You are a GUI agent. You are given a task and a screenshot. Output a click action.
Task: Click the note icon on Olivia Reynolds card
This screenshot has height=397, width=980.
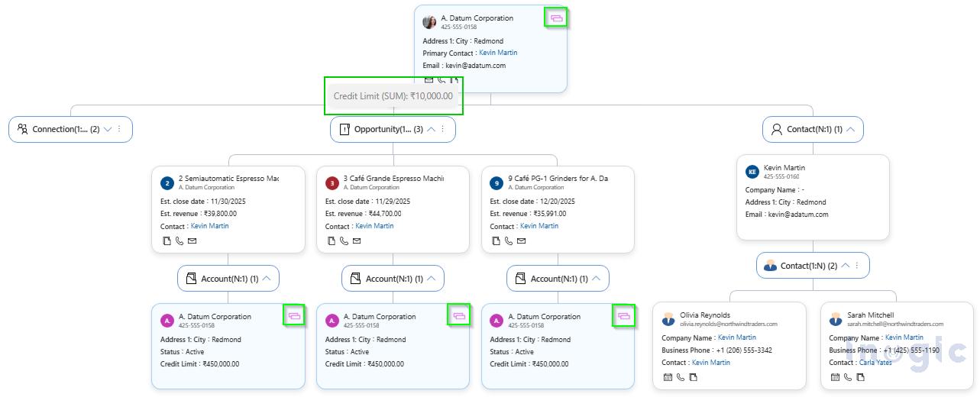point(693,377)
